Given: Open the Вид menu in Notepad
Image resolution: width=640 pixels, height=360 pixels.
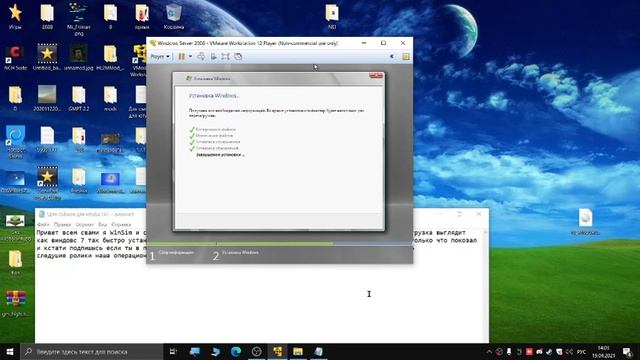Looking at the screenshot, I should [x=102, y=224].
